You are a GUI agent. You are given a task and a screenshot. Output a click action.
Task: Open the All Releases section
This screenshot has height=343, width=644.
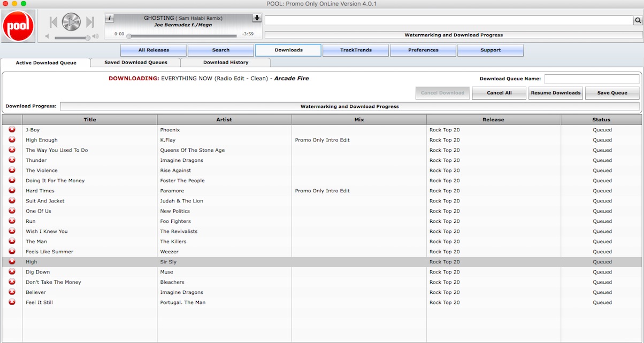tap(154, 50)
